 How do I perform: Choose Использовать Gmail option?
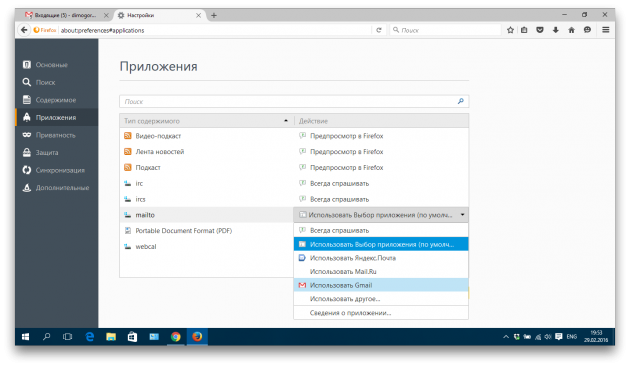coord(381,285)
